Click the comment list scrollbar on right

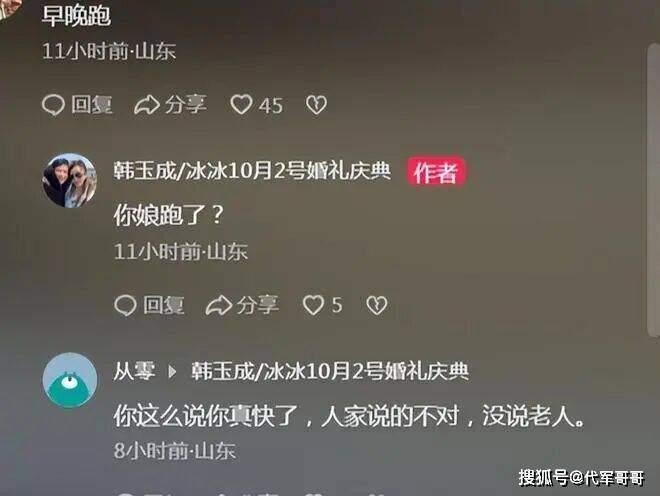(x=652, y=189)
